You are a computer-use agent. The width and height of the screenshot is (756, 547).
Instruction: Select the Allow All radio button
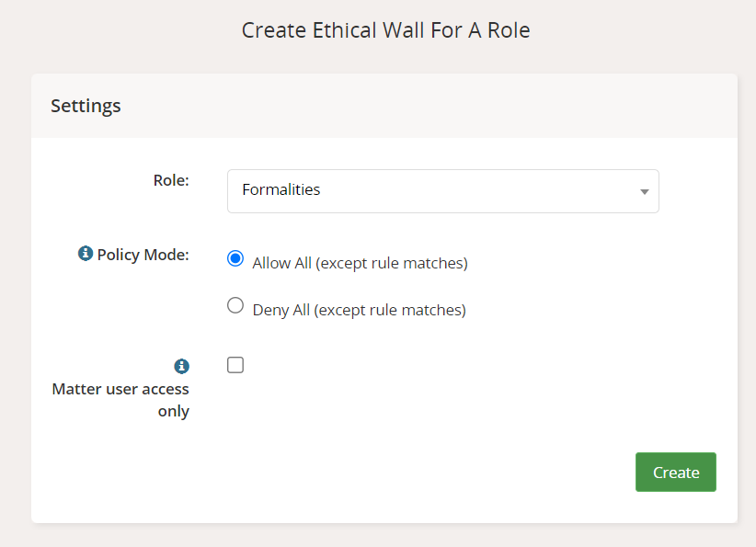click(235, 259)
